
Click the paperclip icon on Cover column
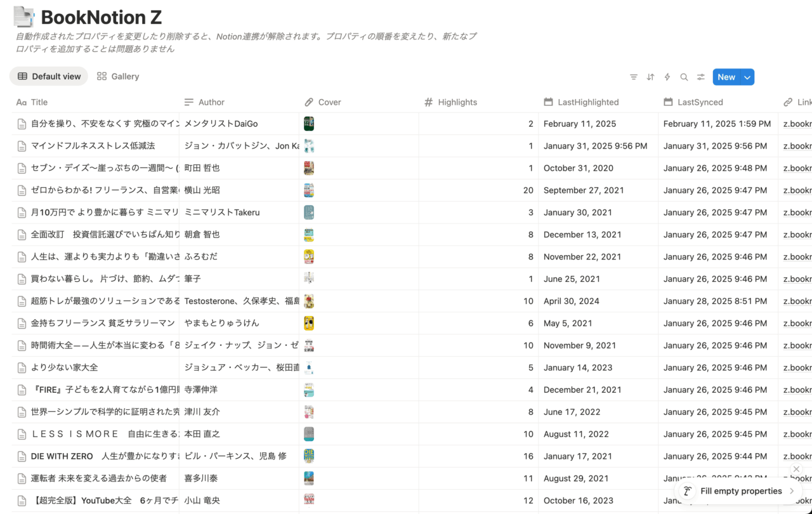pyautogui.click(x=308, y=102)
